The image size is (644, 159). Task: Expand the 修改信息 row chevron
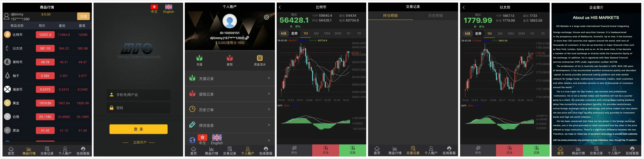point(269,125)
